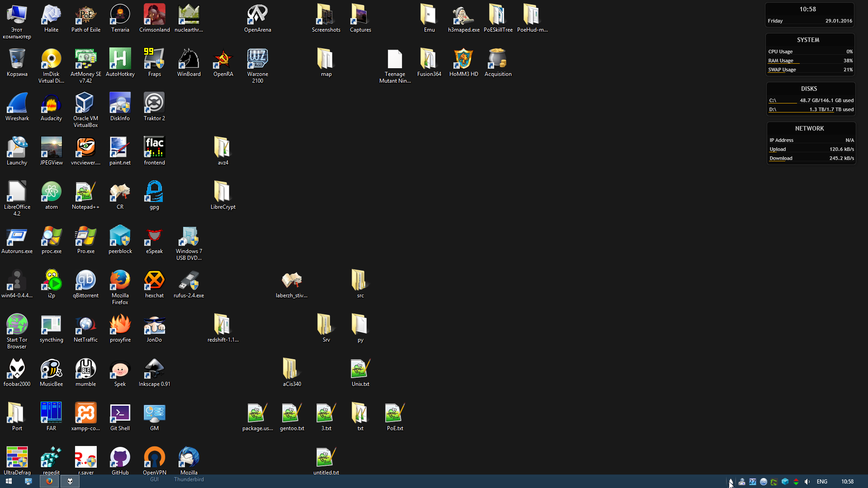868x488 pixels.
Task: Select the Inkscape 0.91 icon
Action: 155,372
